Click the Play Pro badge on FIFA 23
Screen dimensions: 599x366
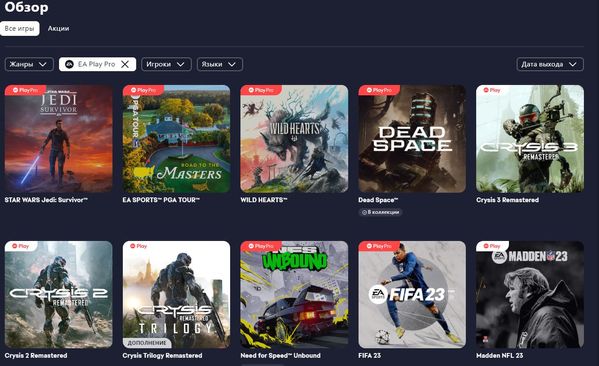pos(379,246)
